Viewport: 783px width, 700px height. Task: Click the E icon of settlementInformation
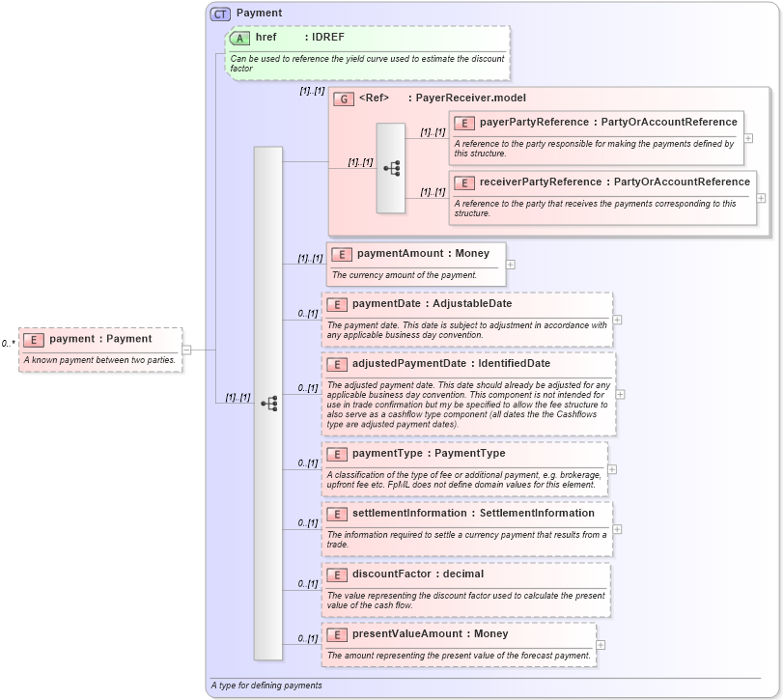coord(336,513)
